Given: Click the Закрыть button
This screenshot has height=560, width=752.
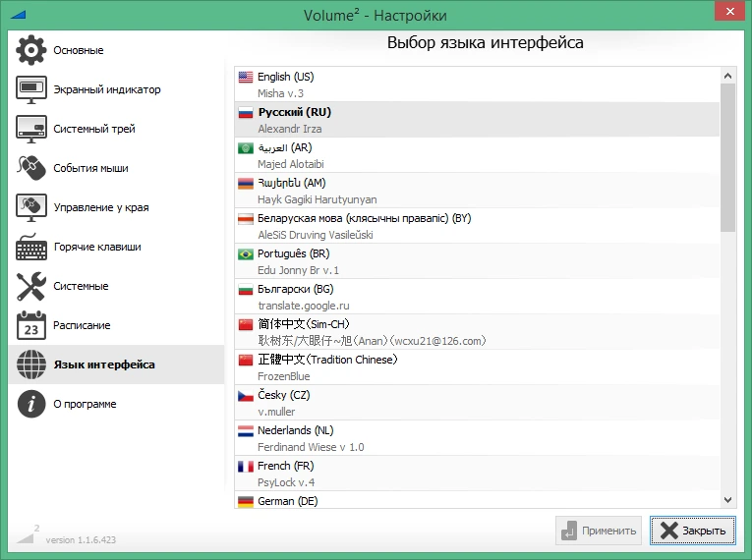Looking at the screenshot, I should coord(693,531).
